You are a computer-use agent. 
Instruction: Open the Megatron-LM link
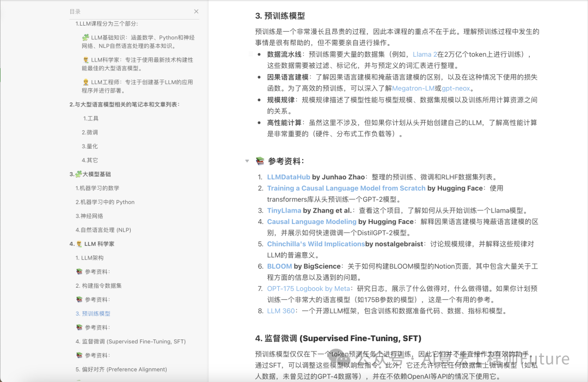pyautogui.click(x=413, y=88)
